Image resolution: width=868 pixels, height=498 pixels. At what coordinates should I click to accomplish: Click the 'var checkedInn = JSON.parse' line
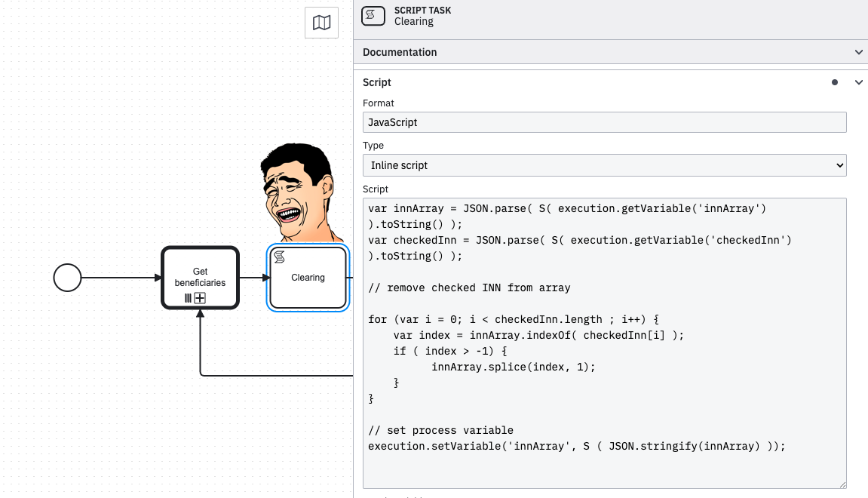[x=580, y=240]
